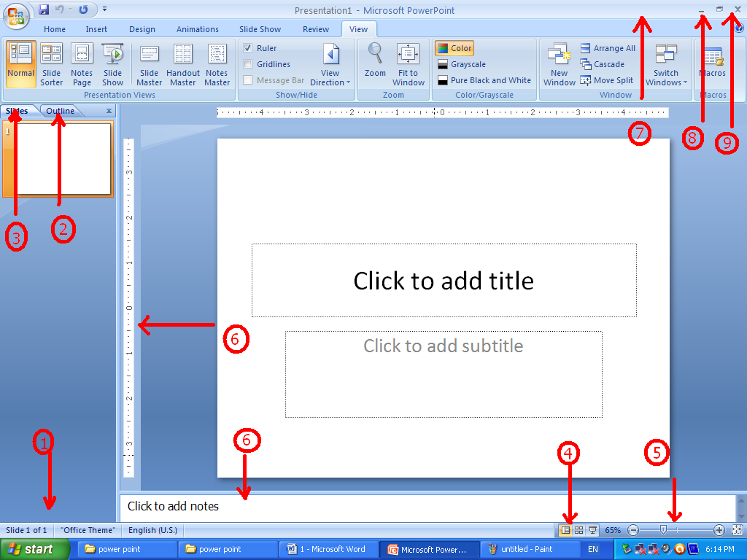Image resolution: width=747 pixels, height=560 pixels.
Task: Select Pure Black and White mode
Action: [x=484, y=80]
